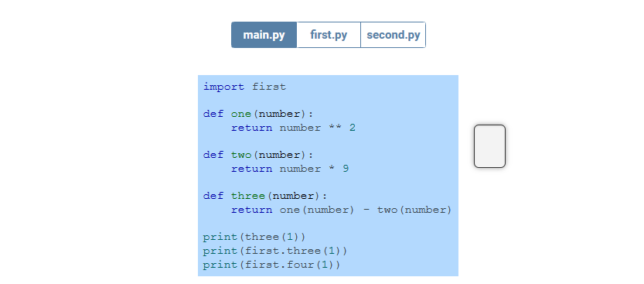This screenshot has width=644, height=284.
Task: Open the first.py tab
Action: 329,35
